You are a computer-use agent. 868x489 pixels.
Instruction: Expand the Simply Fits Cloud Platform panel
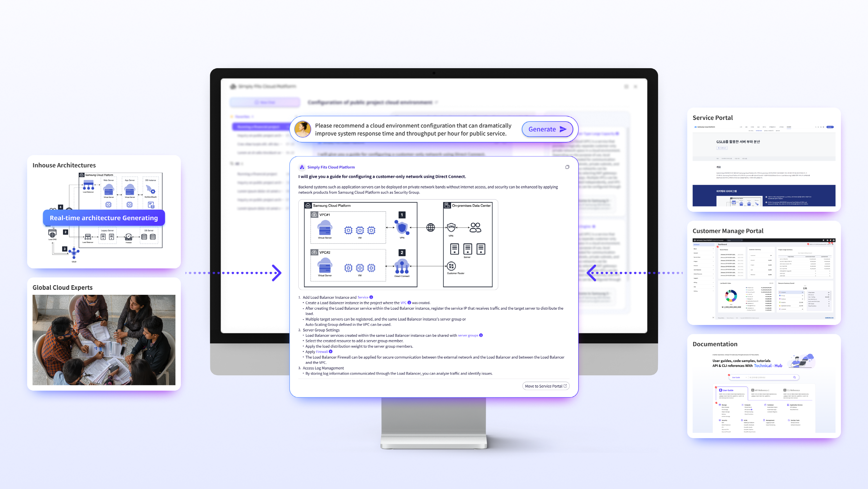567,167
